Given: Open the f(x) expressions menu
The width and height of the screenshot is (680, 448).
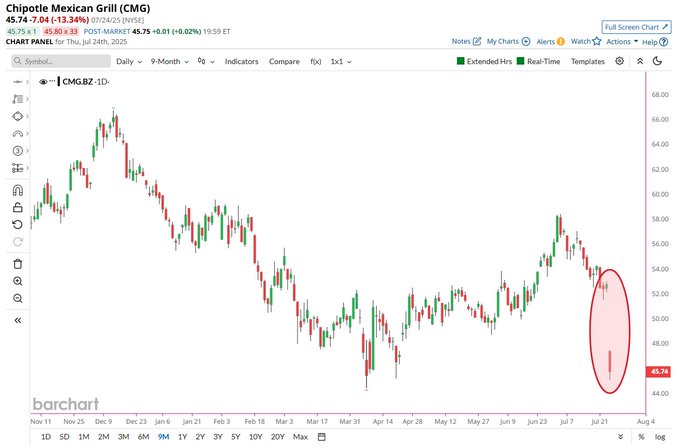Looking at the screenshot, I should click(316, 62).
